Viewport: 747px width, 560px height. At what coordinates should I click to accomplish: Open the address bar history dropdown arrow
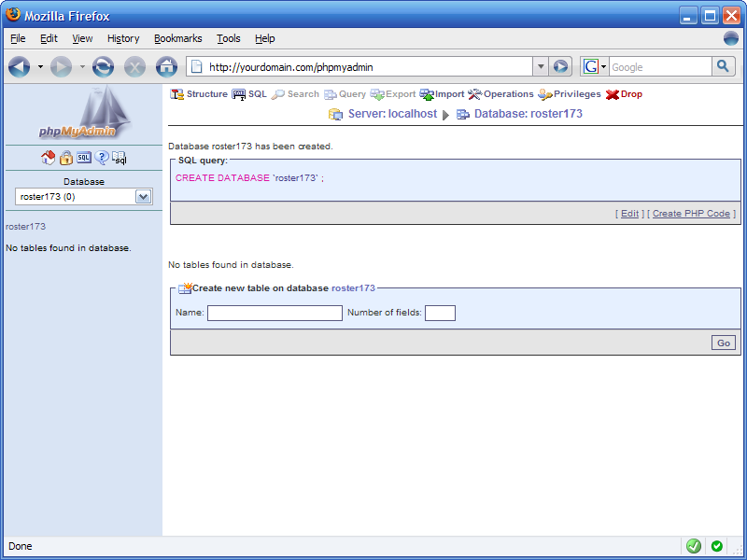541,66
